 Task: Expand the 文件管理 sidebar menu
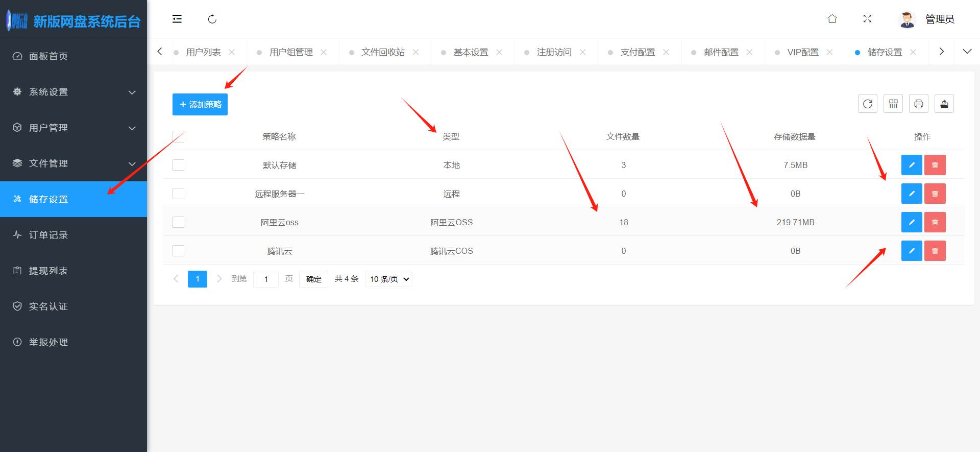point(73,163)
